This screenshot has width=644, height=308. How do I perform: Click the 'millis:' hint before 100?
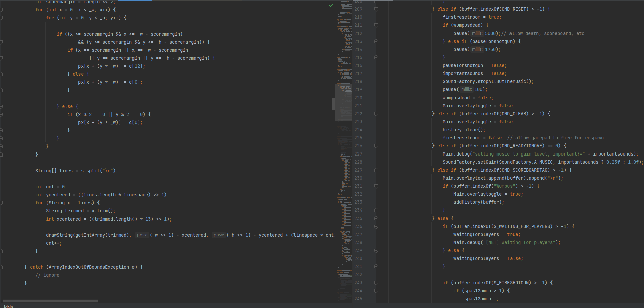(x=466, y=89)
